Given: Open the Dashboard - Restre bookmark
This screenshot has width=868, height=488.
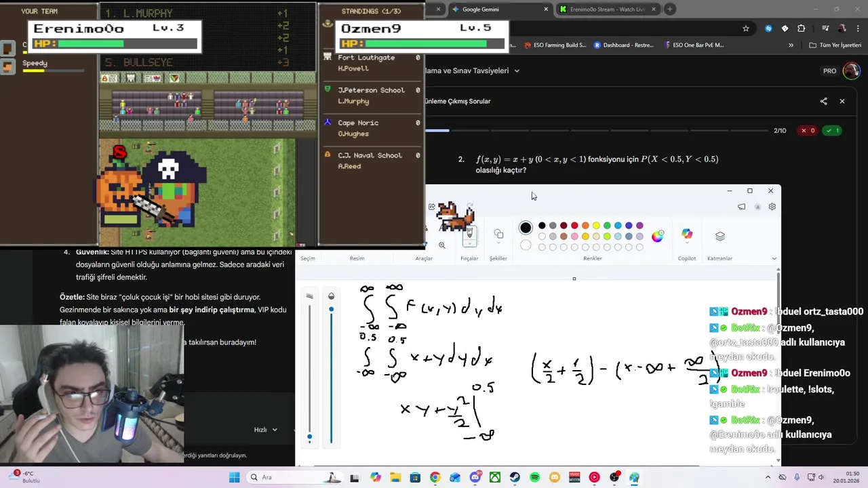Looking at the screenshot, I should 624,45.
